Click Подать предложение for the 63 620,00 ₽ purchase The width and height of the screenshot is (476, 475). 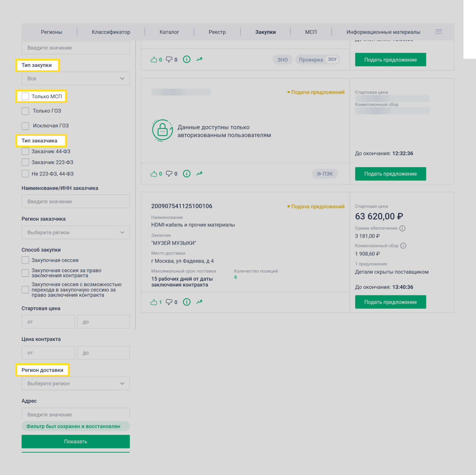click(x=390, y=302)
